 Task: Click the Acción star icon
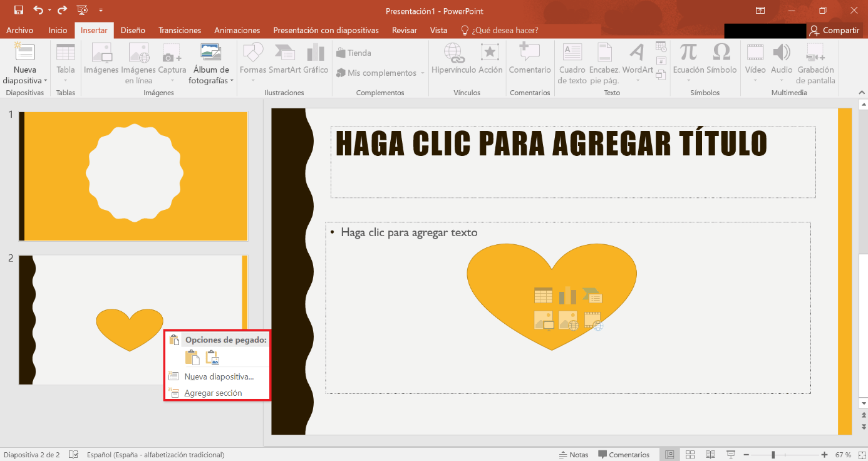[x=490, y=53]
